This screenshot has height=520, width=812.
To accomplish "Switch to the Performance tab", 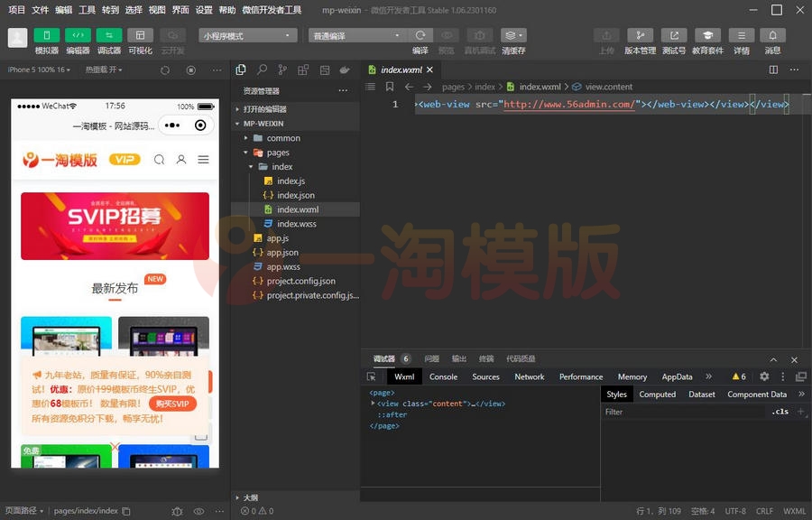I will pos(581,376).
